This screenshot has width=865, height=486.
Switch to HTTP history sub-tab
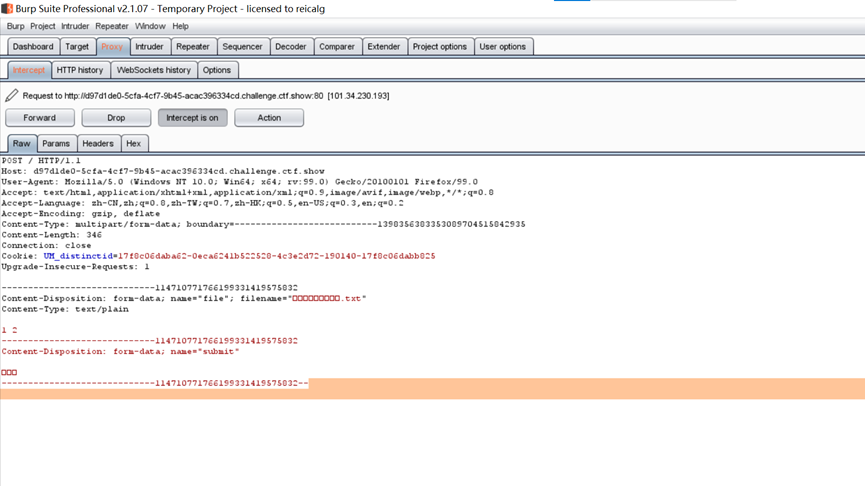[80, 70]
